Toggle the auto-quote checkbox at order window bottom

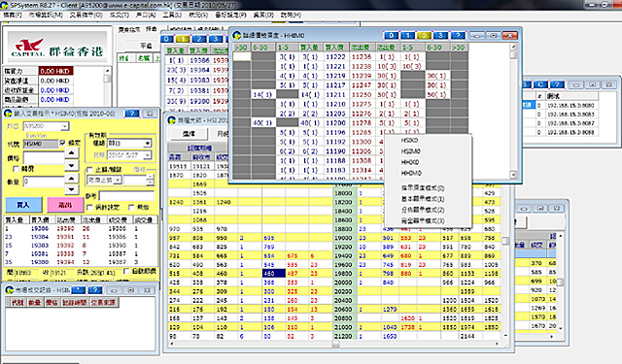point(126,272)
